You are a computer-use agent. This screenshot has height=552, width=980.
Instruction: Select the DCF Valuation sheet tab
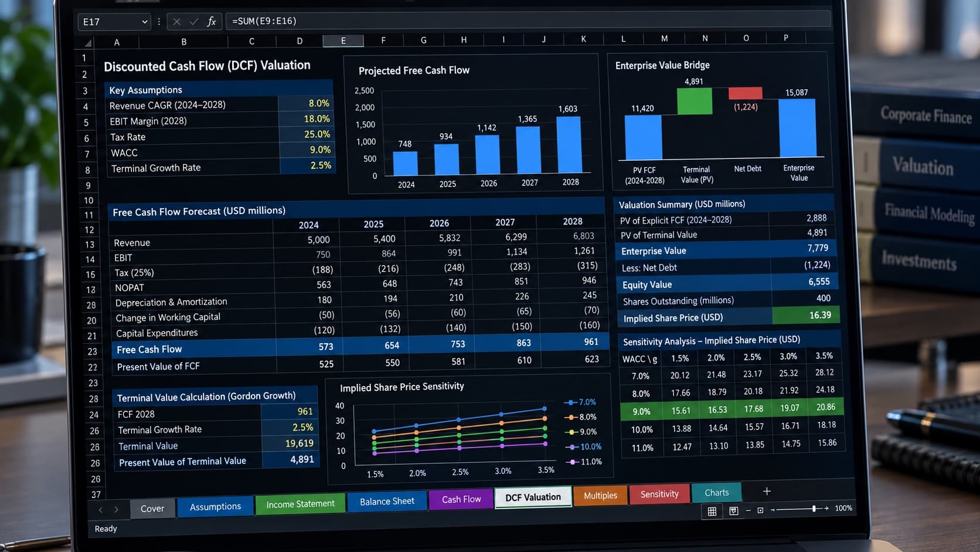[533, 497]
